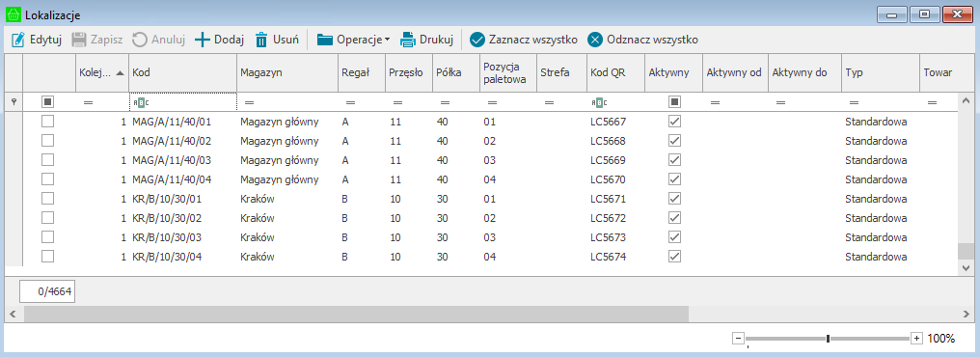Toggle the selection column filter checkbox
The height and width of the screenshot is (357, 980).
click(x=47, y=101)
